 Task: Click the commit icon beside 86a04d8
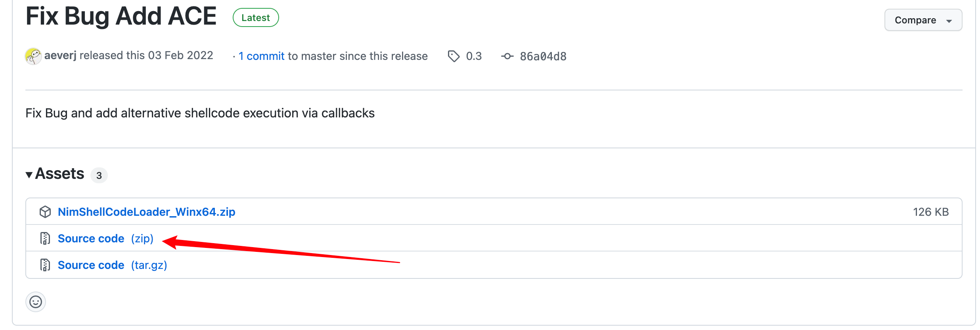[x=507, y=56]
